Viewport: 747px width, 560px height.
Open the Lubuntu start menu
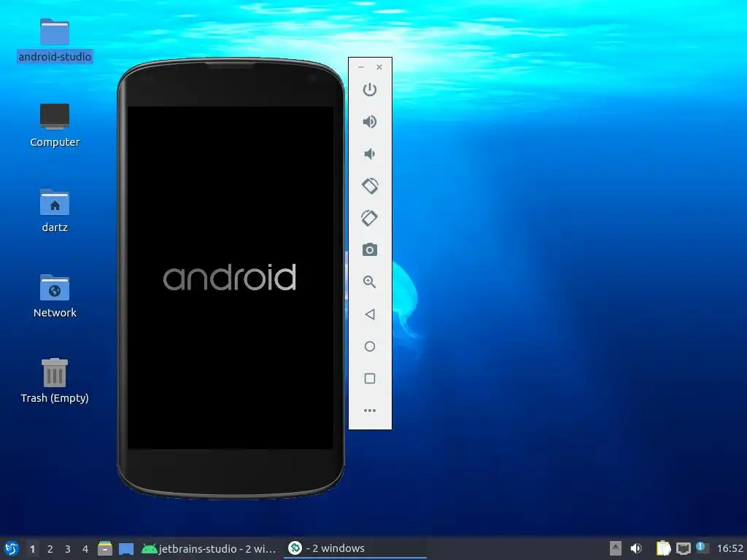pyautogui.click(x=12, y=548)
